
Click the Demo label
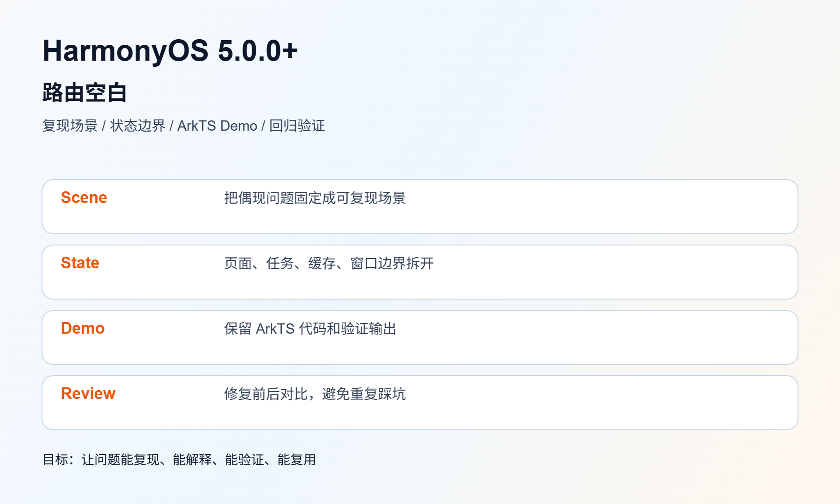[83, 328]
